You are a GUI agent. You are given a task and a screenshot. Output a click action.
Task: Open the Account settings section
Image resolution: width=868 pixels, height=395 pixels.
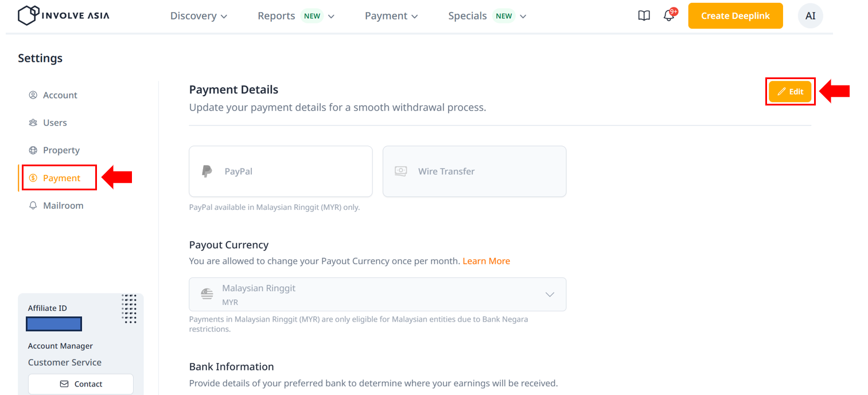[60, 95]
